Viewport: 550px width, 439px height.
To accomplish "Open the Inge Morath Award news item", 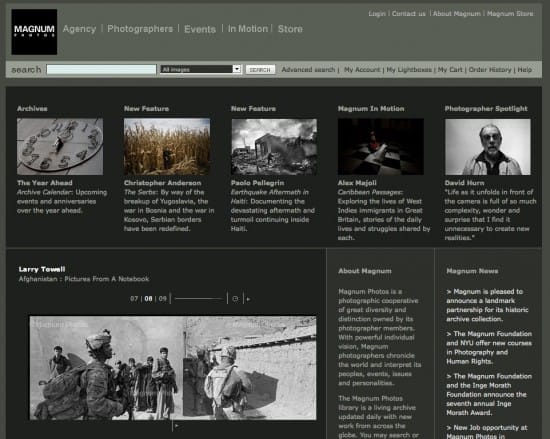I will coord(489,394).
